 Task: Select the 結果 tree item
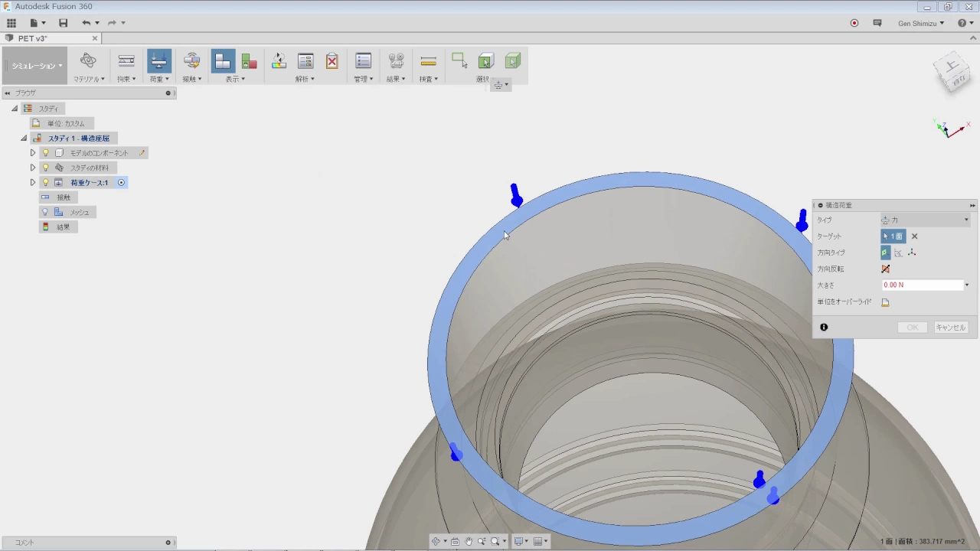(57, 227)
